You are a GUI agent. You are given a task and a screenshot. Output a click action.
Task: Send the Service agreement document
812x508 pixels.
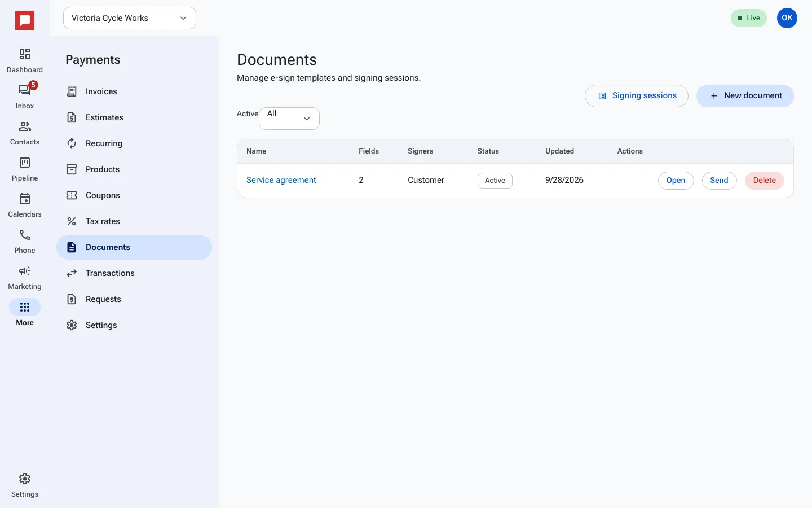[719, 181]
